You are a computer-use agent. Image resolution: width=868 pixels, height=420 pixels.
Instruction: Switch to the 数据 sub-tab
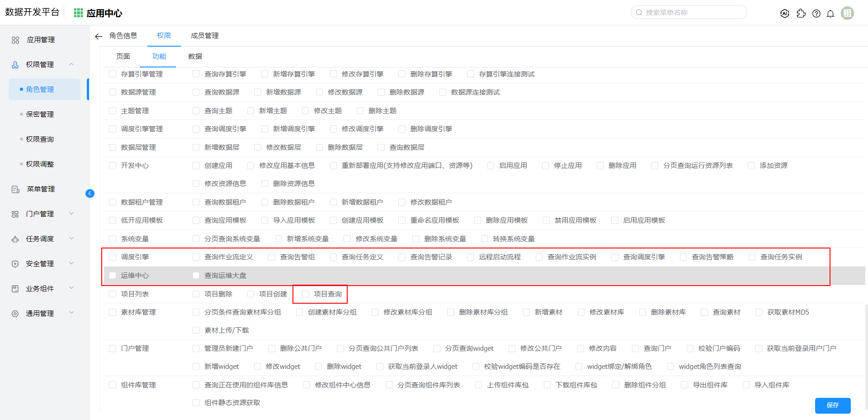(x=195, y=57)
